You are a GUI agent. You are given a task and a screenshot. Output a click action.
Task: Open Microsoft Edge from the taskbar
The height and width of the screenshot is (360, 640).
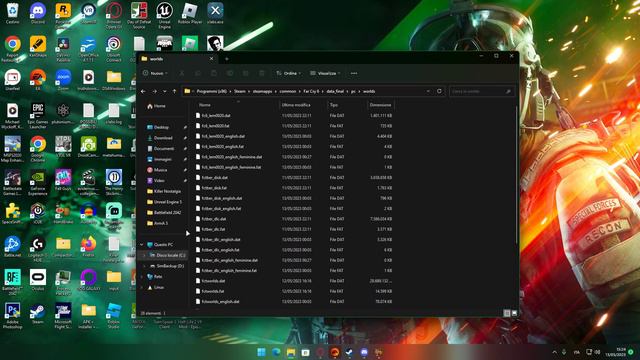click(276, 352)
